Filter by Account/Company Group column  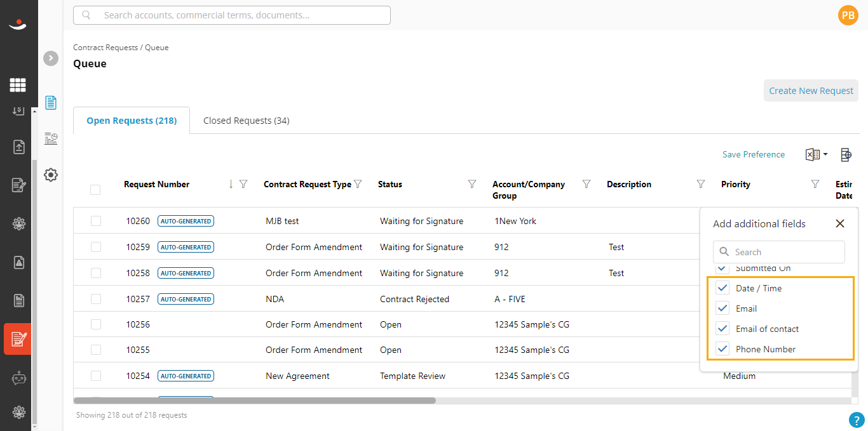pos(586,184)
